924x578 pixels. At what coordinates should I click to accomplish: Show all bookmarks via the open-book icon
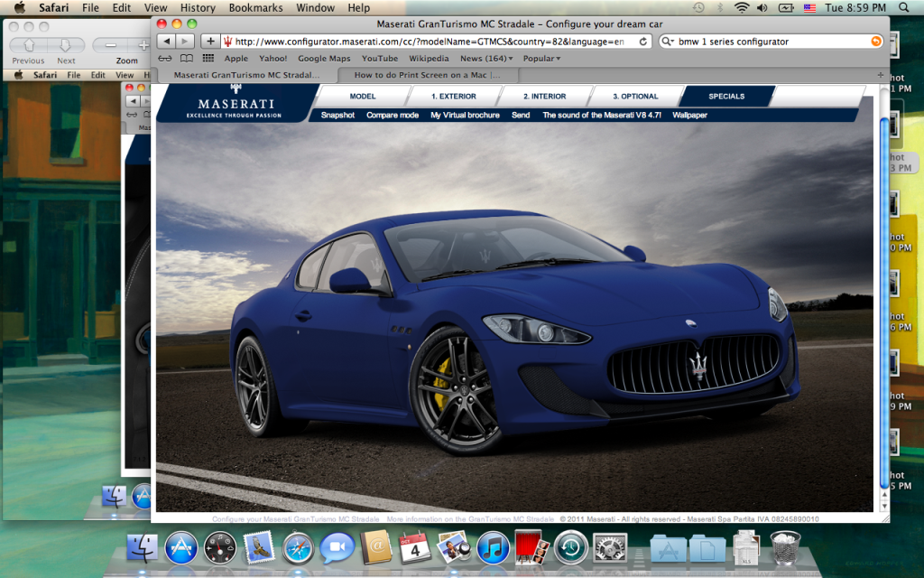tap(187, 59)
